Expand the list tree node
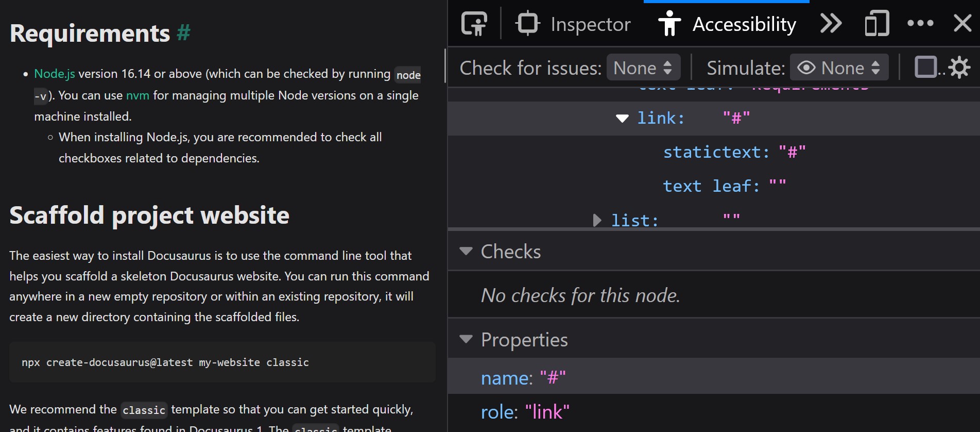This screenshot has width=980, height=432. pyautogui.click(x=597, y=221)
